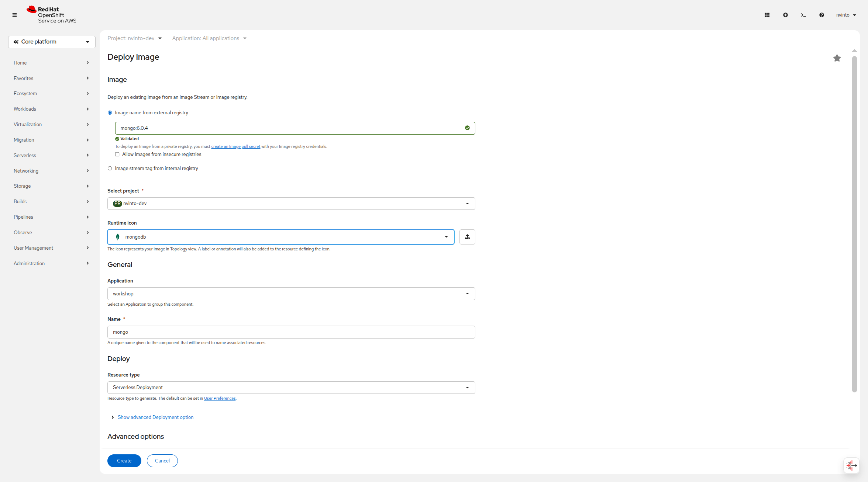Viewport: 868px width, 482px height.
Task: Open the help question mark menu
Action: 821,15
